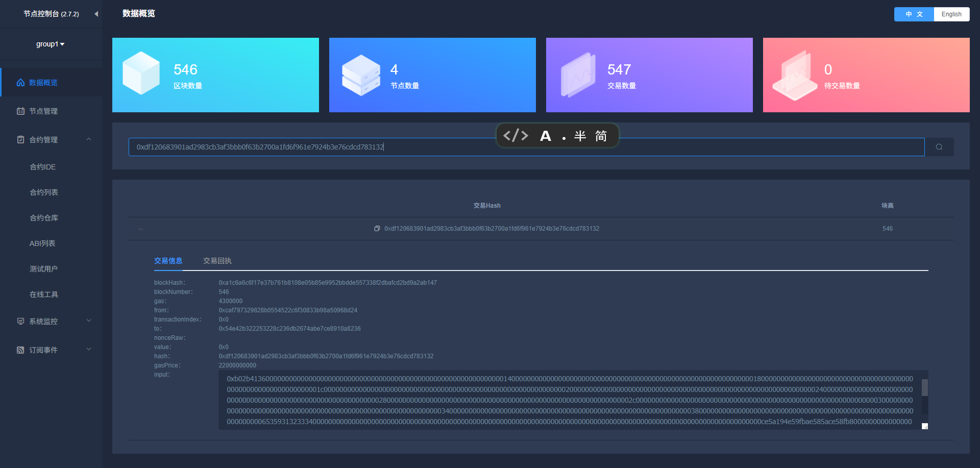Open 合约仓库 submenu item

[x=44, y=218]
